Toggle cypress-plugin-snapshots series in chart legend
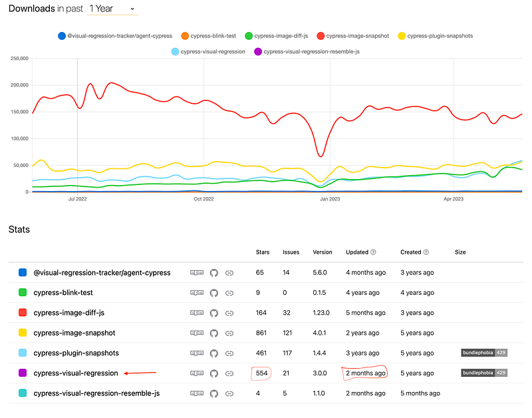Screen dimensions: 532x418 pyautogui.click(x=436, y=36)
